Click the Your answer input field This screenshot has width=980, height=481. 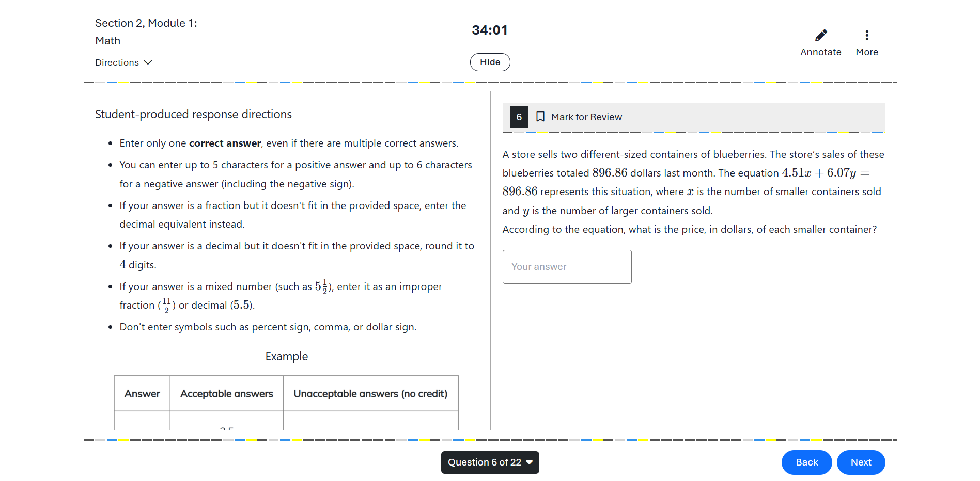tap(567, 267)
